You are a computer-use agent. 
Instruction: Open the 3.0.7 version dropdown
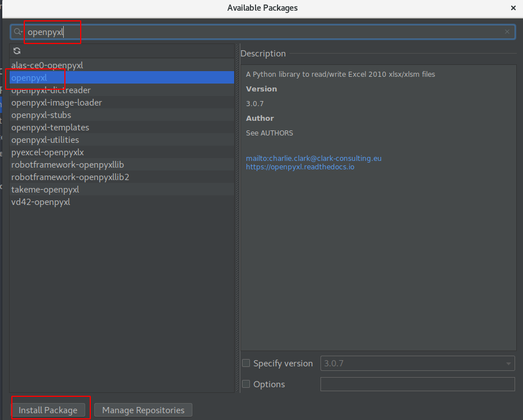tap(417, 363)
